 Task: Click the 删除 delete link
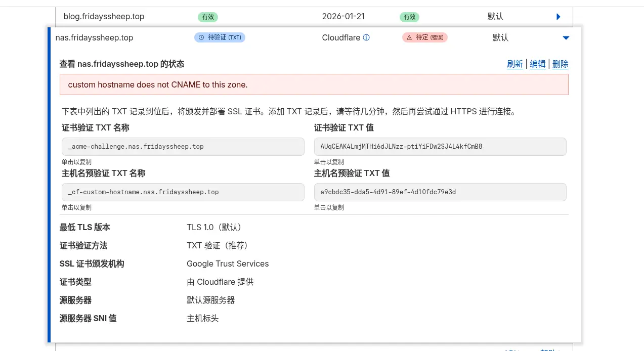pos(560,64)
